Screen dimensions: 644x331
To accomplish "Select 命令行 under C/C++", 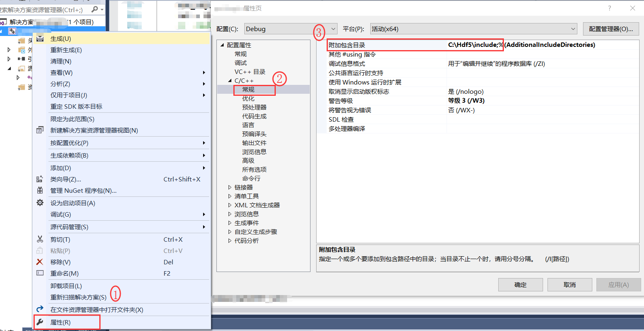I will (x=251, y=178).
